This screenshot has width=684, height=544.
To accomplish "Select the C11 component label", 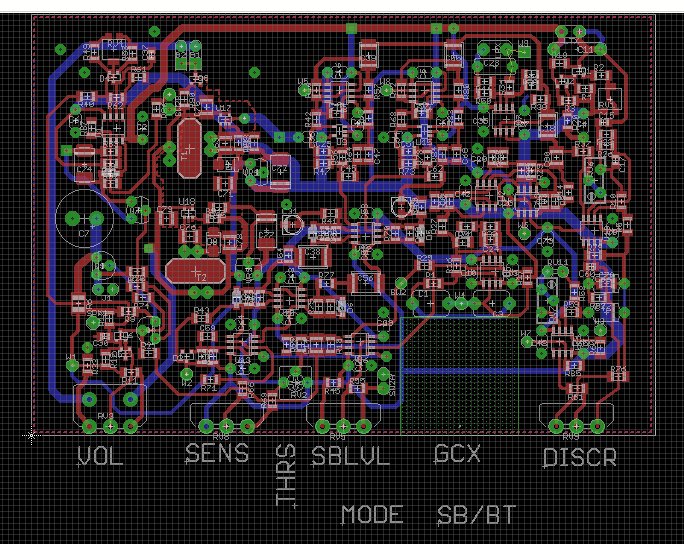I will point(585,50).
